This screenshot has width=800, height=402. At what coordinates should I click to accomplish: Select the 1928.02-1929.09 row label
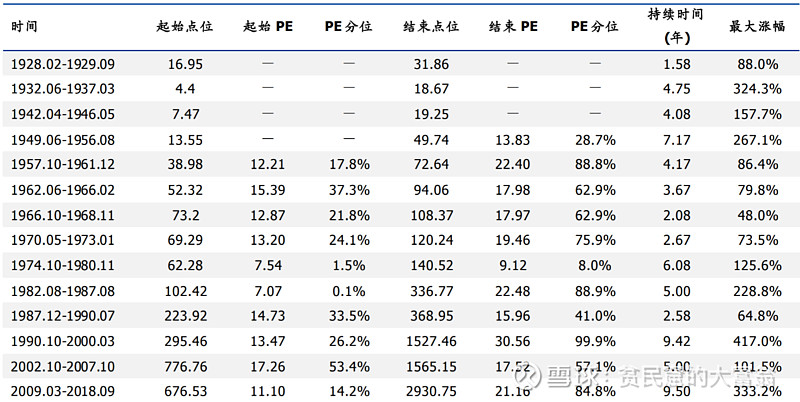(x=63, y=64)
